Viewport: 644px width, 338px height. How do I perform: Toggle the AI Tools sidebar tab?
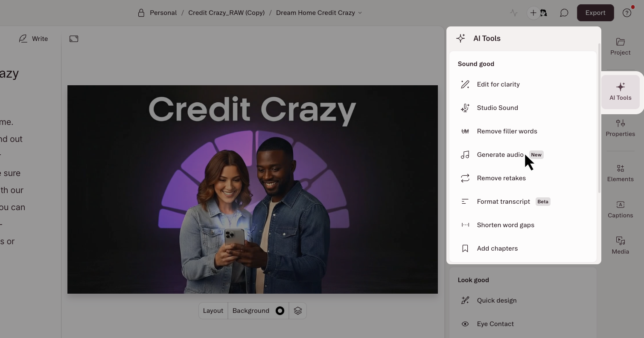click(x=620, y=92)
